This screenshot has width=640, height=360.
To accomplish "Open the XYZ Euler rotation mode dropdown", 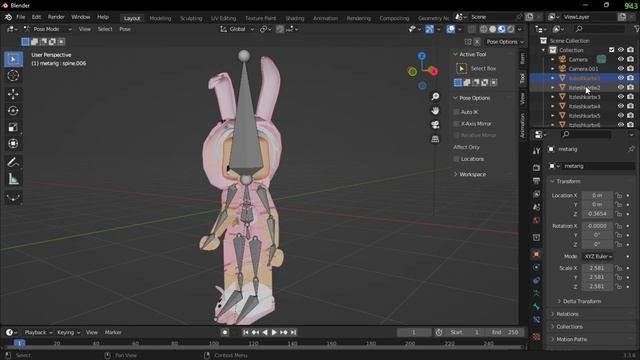I will point(598,256).
